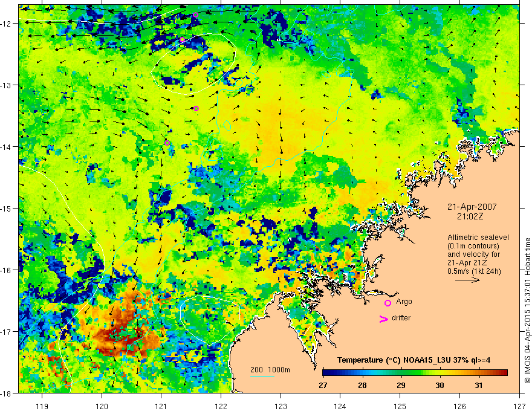Click the '21-Apr-2007' date label
The height and width of the screenshot is (411, 532).
pyautogui.click(x=472, y=207)
